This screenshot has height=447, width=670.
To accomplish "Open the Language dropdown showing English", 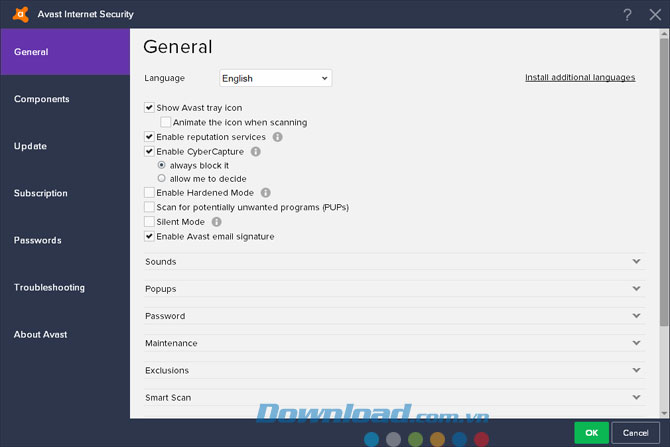I will 275,78.
